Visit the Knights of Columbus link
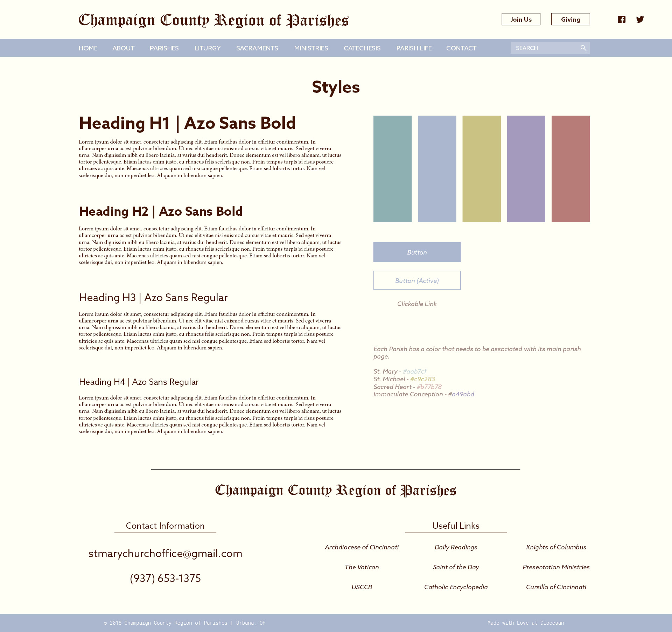672x632 pixels. coord(556,547)
